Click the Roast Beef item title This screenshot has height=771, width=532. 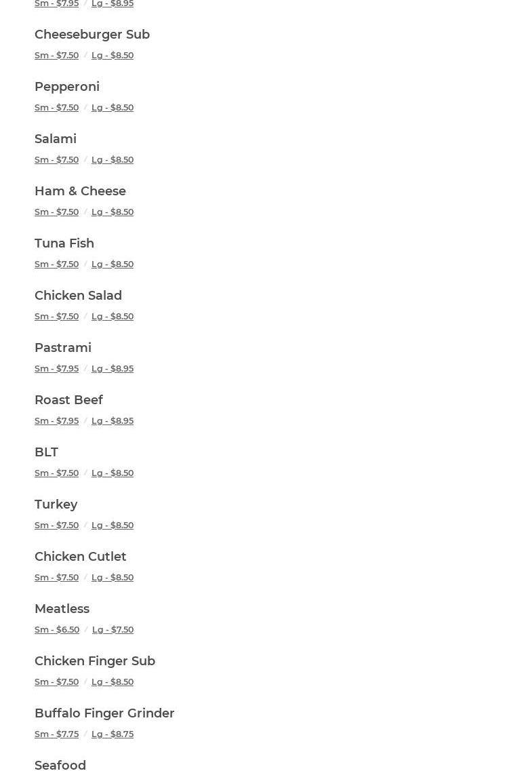(68, 400)
